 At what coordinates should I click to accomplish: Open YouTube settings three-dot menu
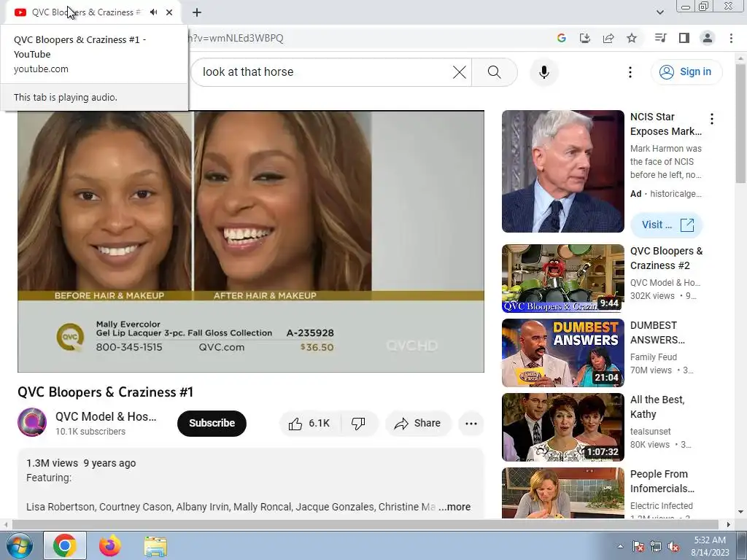(x=630, y=72)
